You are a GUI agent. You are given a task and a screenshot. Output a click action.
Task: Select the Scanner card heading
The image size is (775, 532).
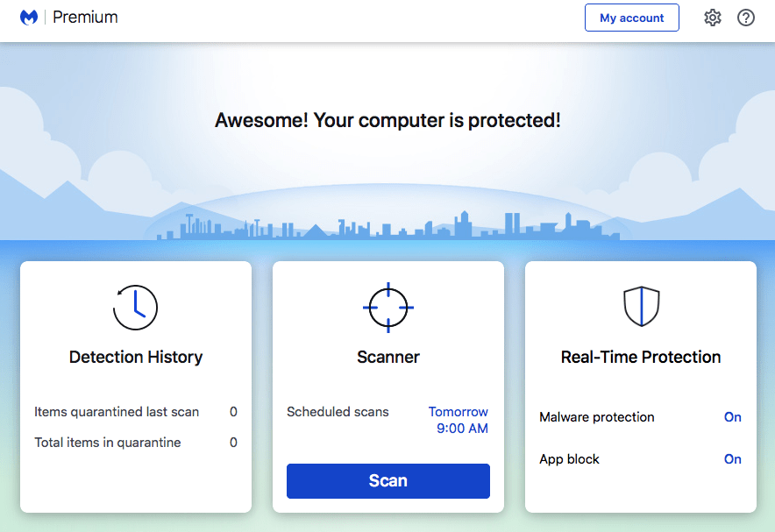[388, 357]
